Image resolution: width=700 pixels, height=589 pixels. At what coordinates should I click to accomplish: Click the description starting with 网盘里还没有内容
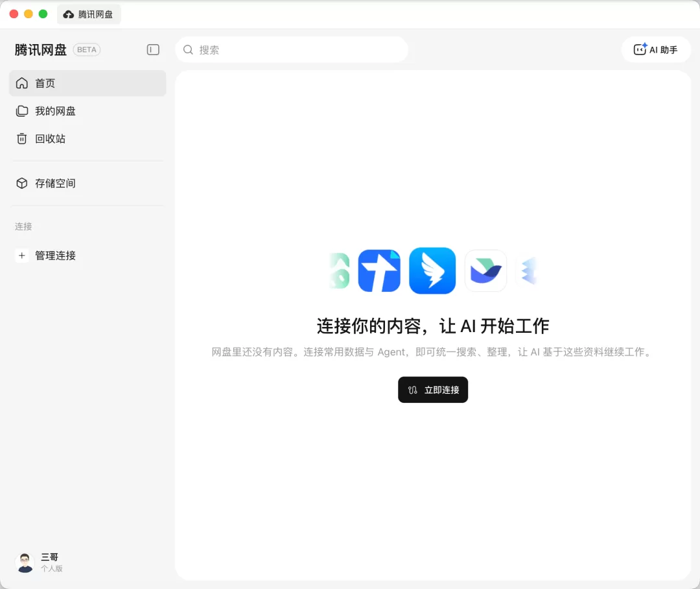point(432,352)
